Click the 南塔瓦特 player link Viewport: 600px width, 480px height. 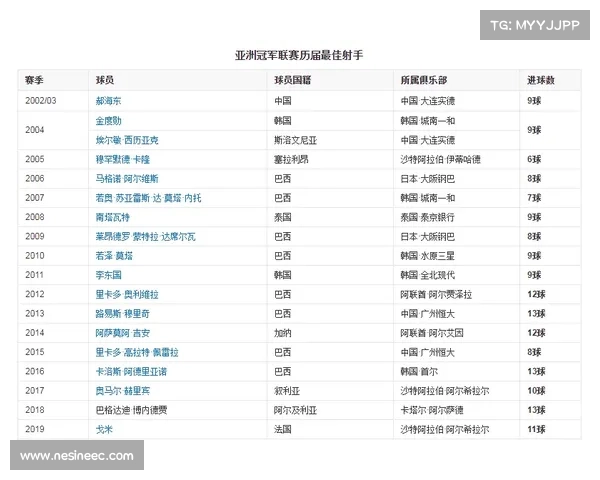tap(112, 217)
